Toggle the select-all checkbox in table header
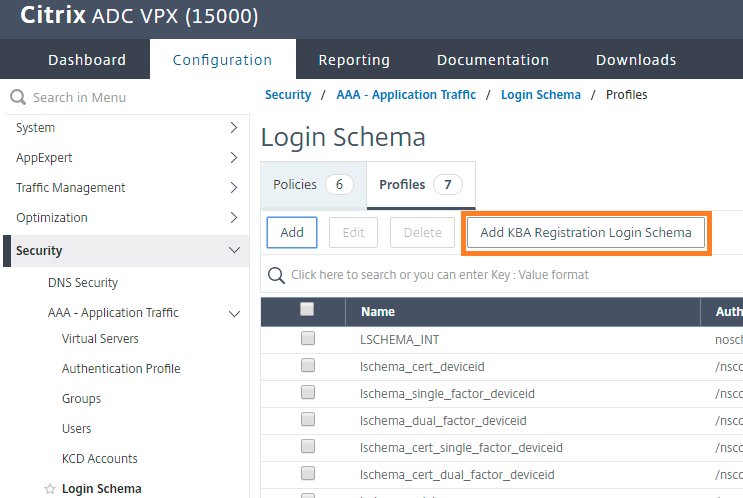The image size is (743, 498). (x=307, y=309)
